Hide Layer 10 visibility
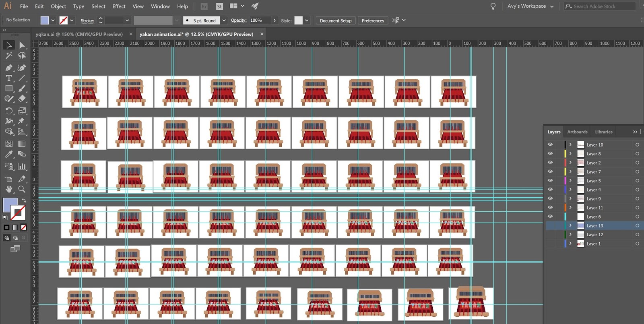644x324 pixels. pyautogui.click(x=550, y=144)
